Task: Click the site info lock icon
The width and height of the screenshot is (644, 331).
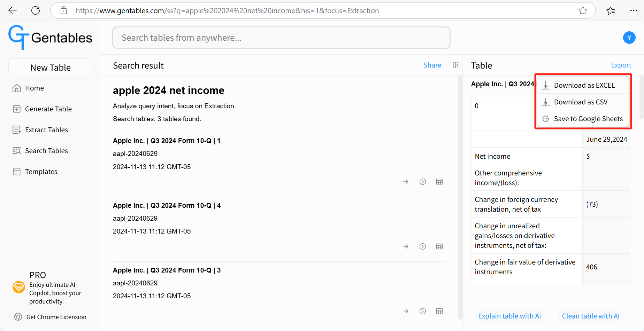Action: 64,10
